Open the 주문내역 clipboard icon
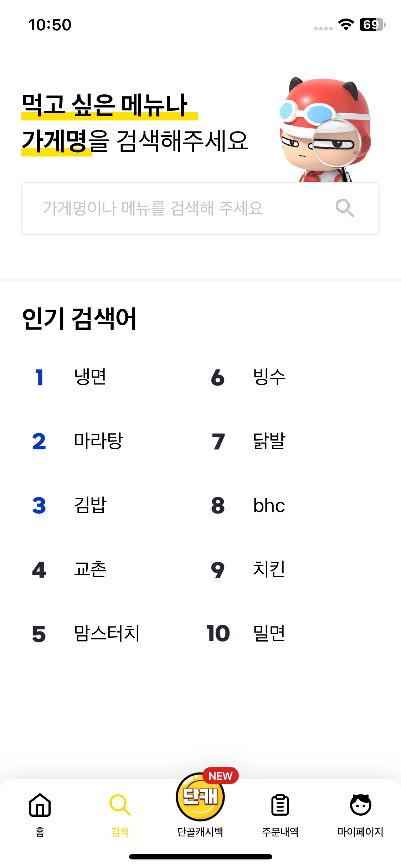401x868 pixels. click(280, 805)
